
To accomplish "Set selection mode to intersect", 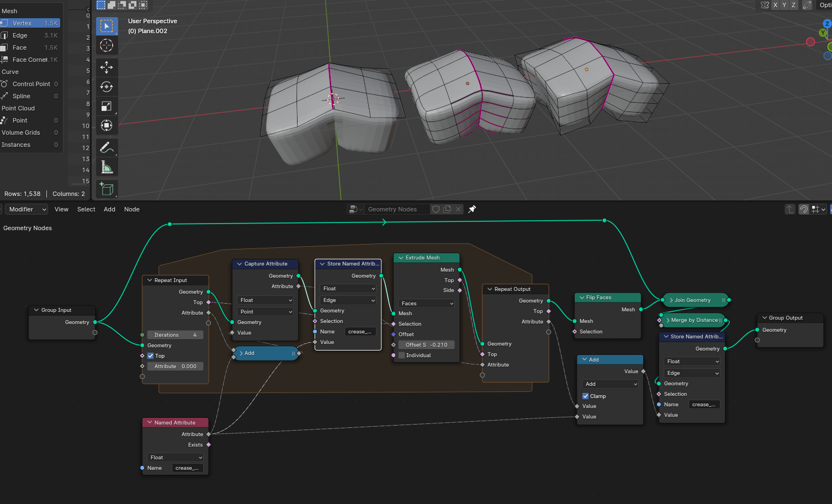I will click(143, 5).
